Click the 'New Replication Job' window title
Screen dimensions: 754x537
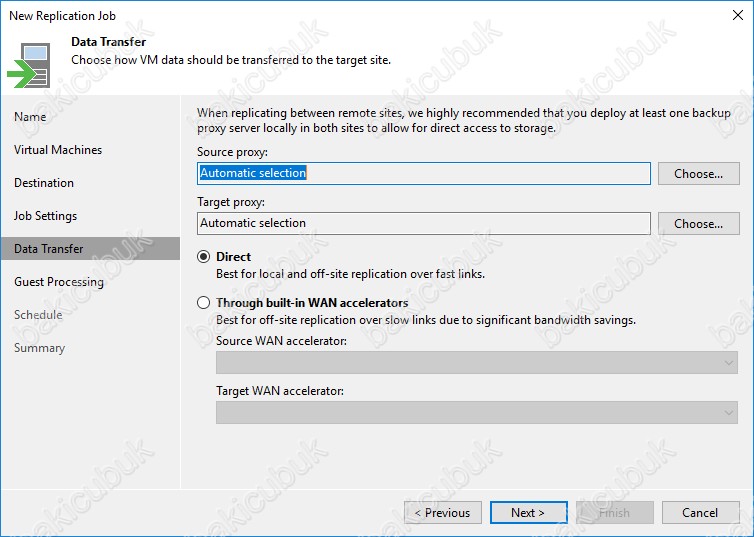tap(63, 16)
